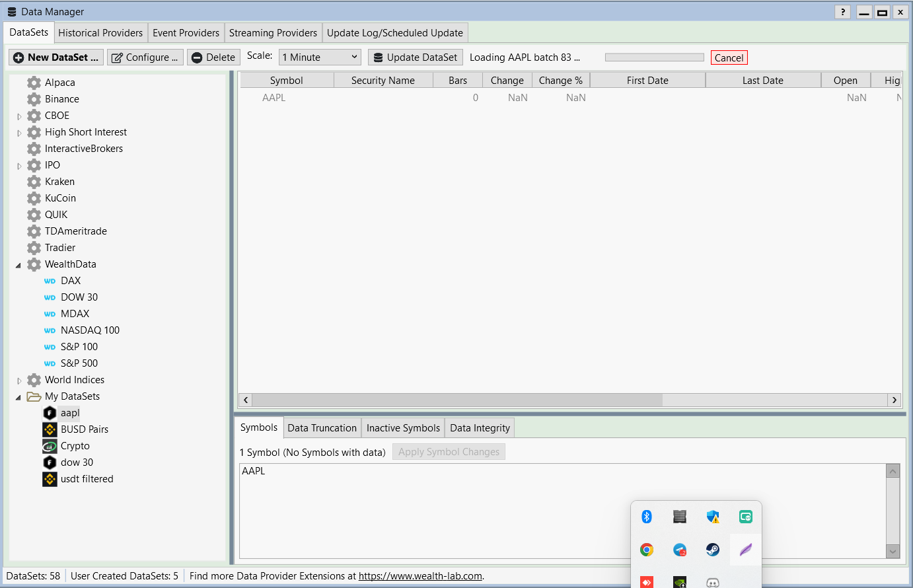Expand the IPO tree node
The image size is (913, 588).
[19, 166]
